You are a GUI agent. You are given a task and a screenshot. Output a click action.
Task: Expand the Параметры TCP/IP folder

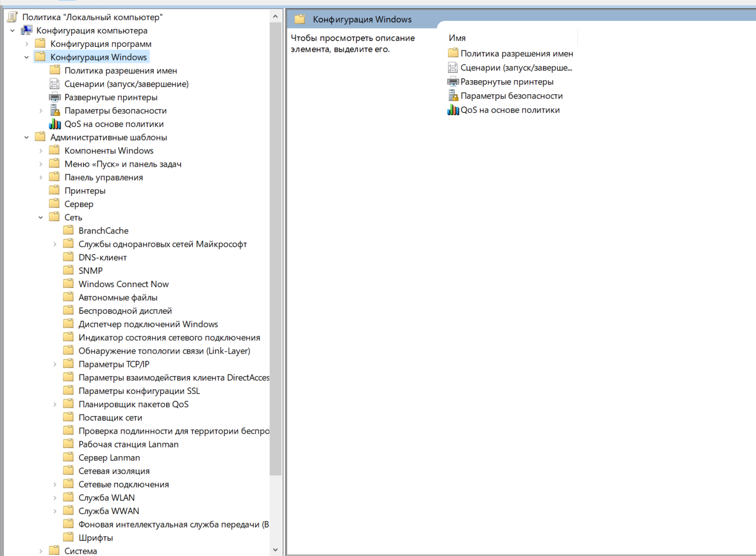(x=55, y=364)
